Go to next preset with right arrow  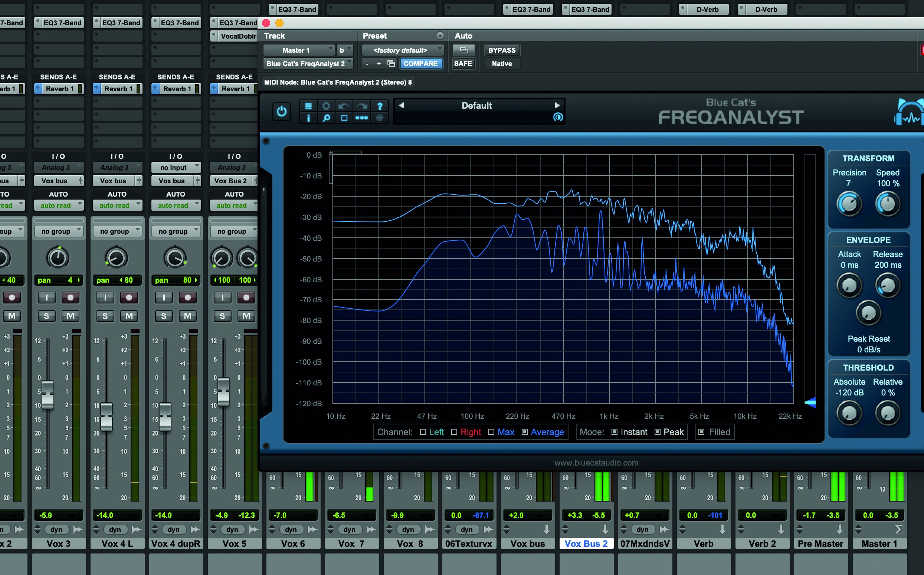557,105
